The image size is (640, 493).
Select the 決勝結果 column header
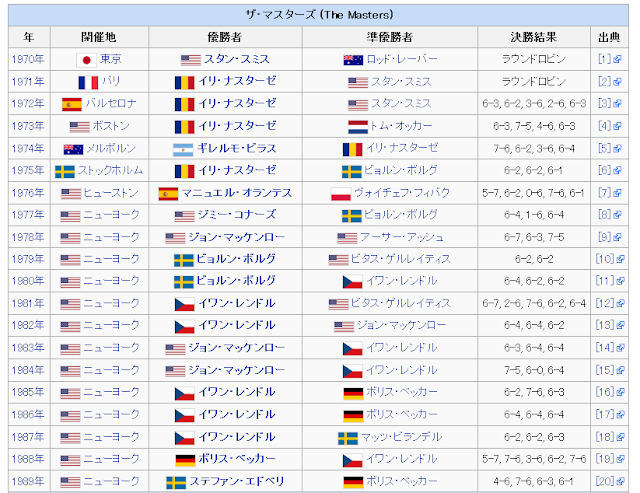533,37
